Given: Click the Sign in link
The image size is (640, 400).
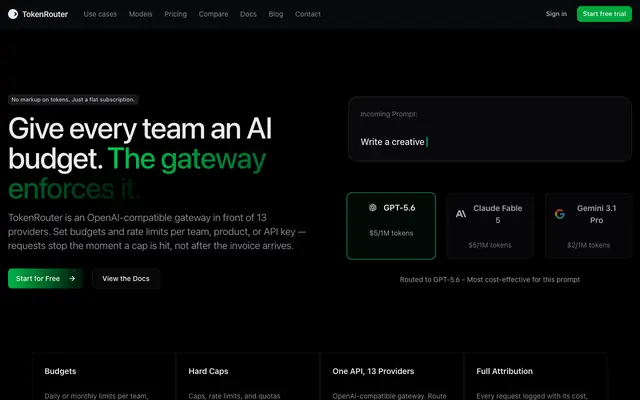Looking at the screenshot, I should click(x=556, y=14).
